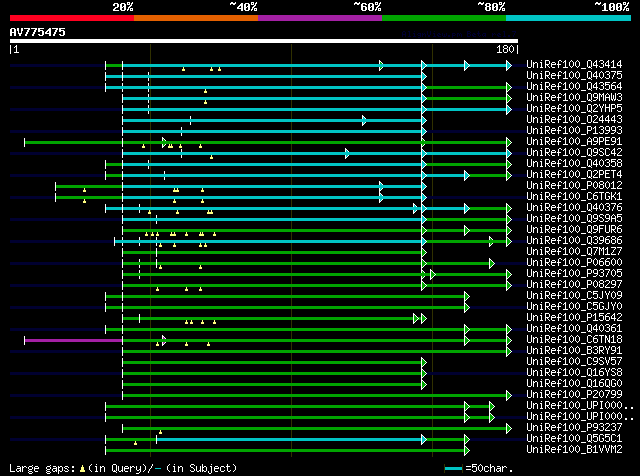
Task: Select the UniRef100_B3RY91 label
Action: pyautogui.click(x=574, y=351)
